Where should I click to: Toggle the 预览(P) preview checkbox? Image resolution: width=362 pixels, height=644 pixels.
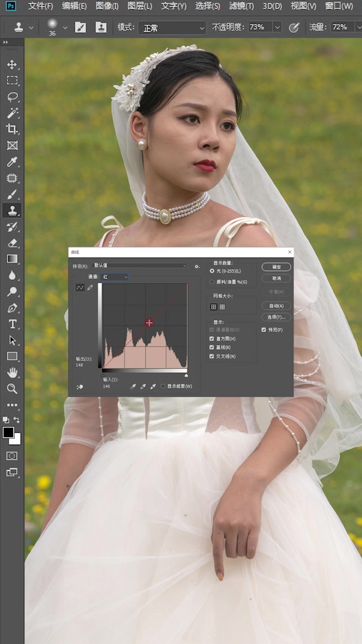[264, 330]
